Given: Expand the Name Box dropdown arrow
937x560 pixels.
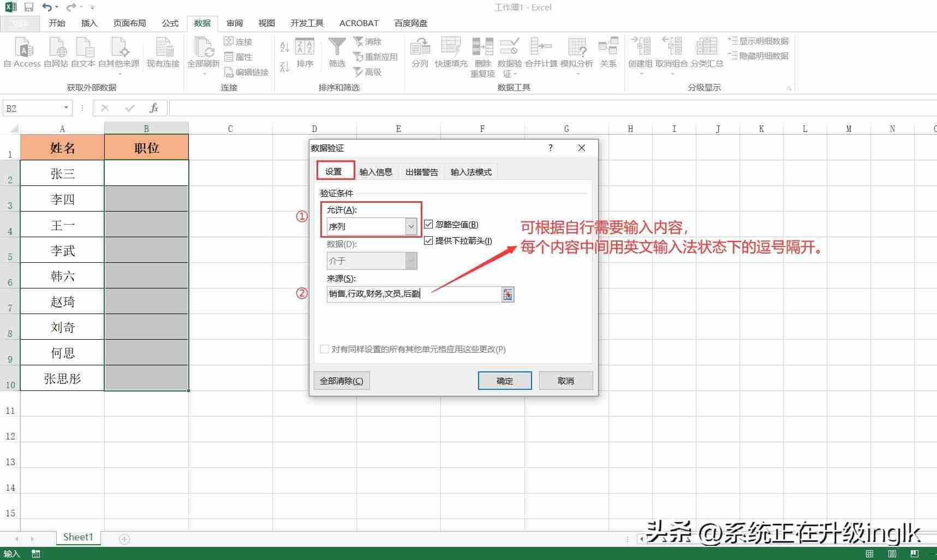Looking at the screenshot, I should tap(66, 108).
